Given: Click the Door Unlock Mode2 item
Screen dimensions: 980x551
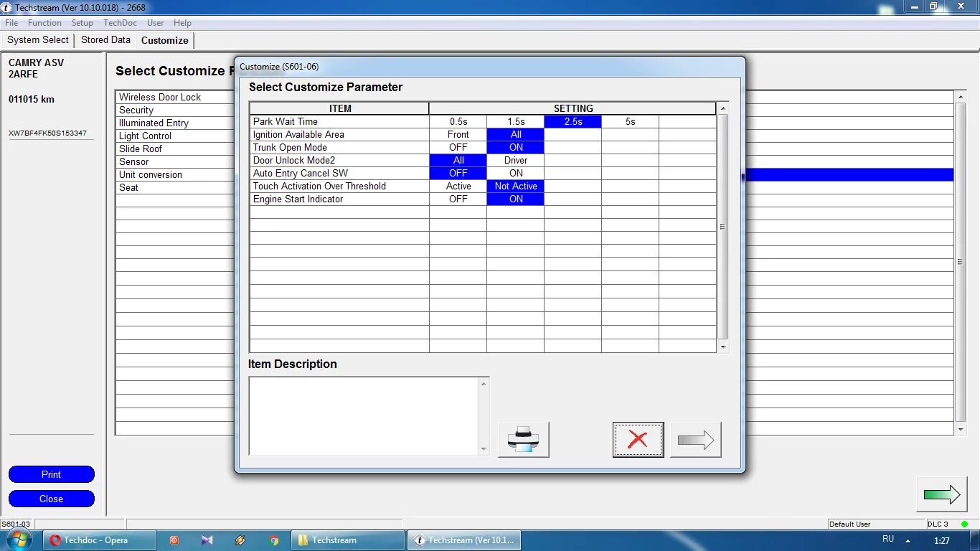Looking at the screenshot, I should coord(339,161).
